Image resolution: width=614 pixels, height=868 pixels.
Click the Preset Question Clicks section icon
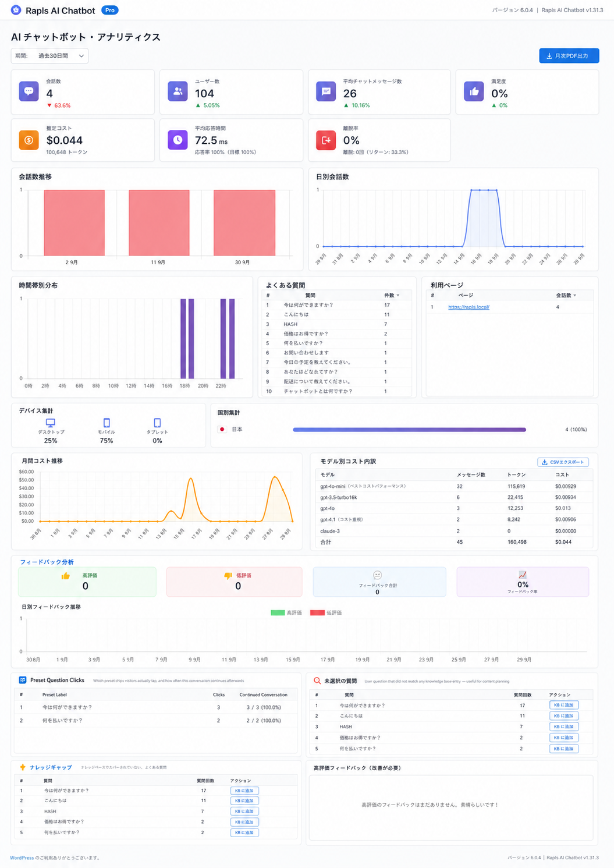[23, 680]
